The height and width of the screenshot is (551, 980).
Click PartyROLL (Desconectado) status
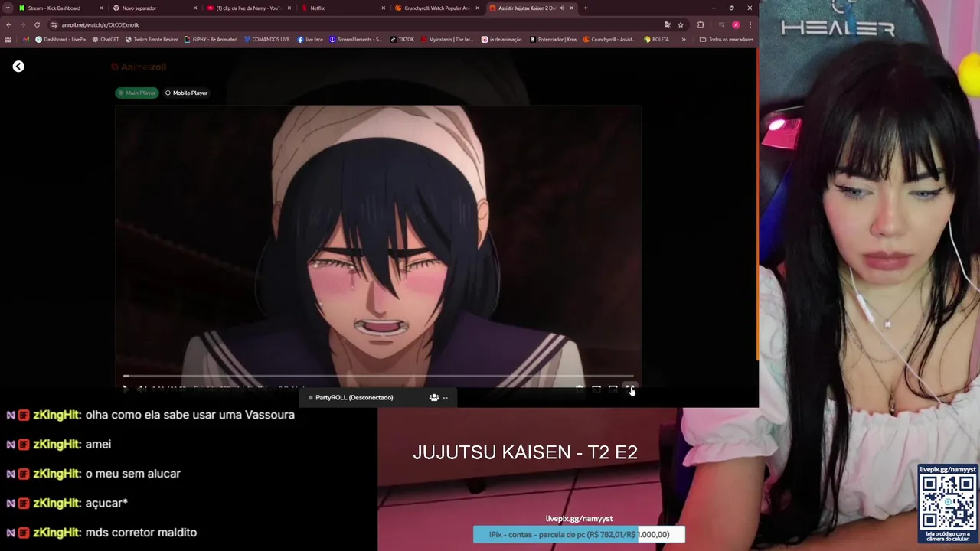point(351,397)
